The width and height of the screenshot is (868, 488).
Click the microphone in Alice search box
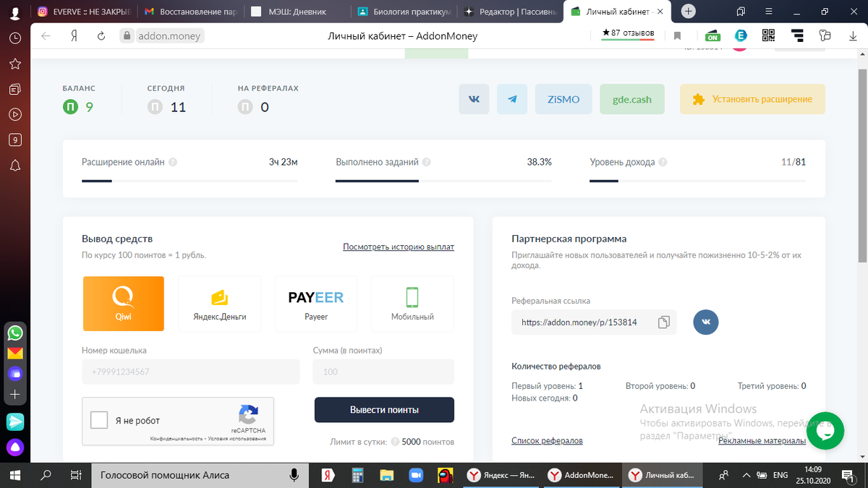coord(294,475)
